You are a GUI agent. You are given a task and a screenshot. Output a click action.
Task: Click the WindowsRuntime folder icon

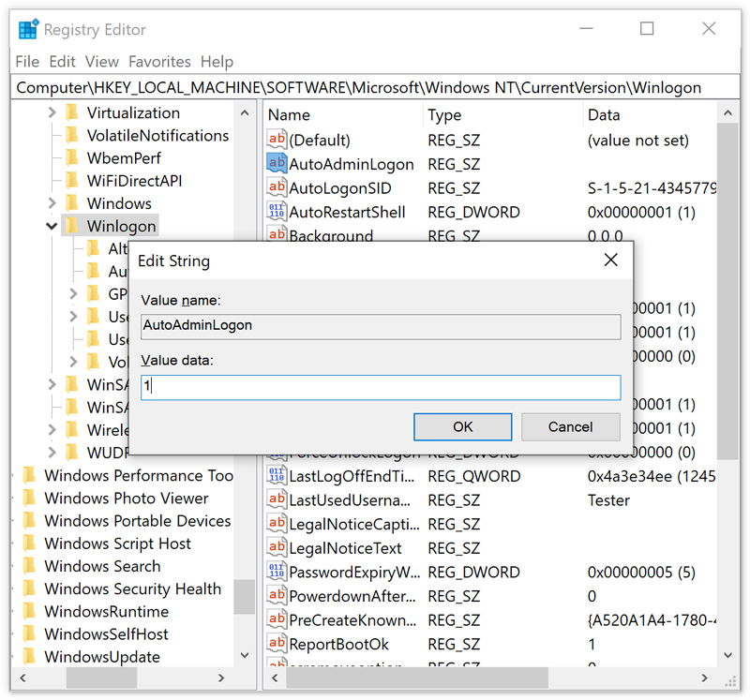pos(30,611)
